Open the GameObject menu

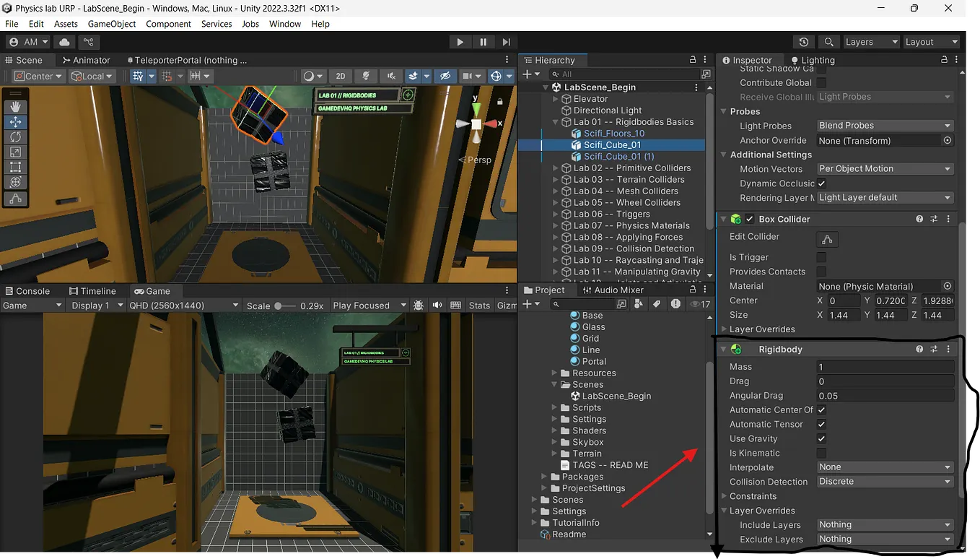pos(112,24)
